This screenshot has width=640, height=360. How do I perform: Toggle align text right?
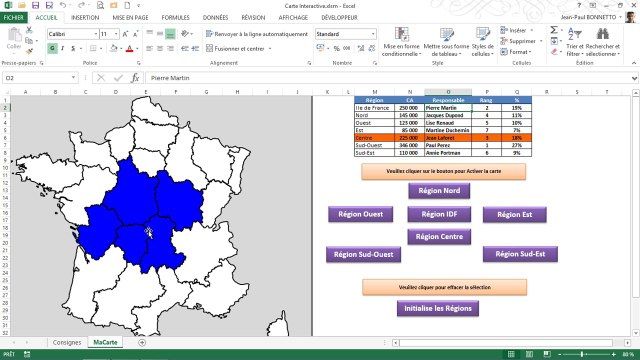(x=170, y=49)
